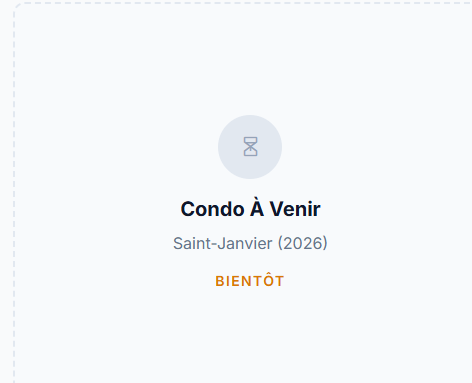This screenshot has width=472, height=383.
Task: Click the rounded top-left corner of the card
Action: pos(17,7)
